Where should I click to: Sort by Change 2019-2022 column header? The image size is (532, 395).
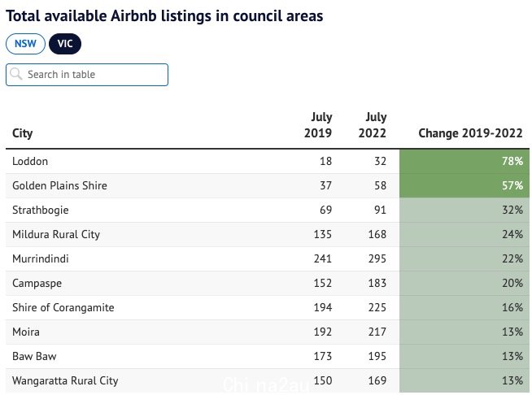(x=470, y=133)
